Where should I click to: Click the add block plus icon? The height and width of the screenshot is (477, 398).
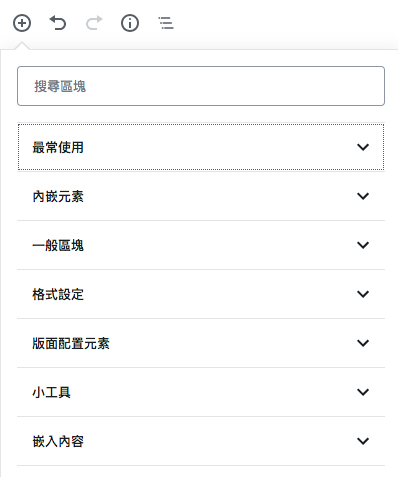(x=22, y=23)
